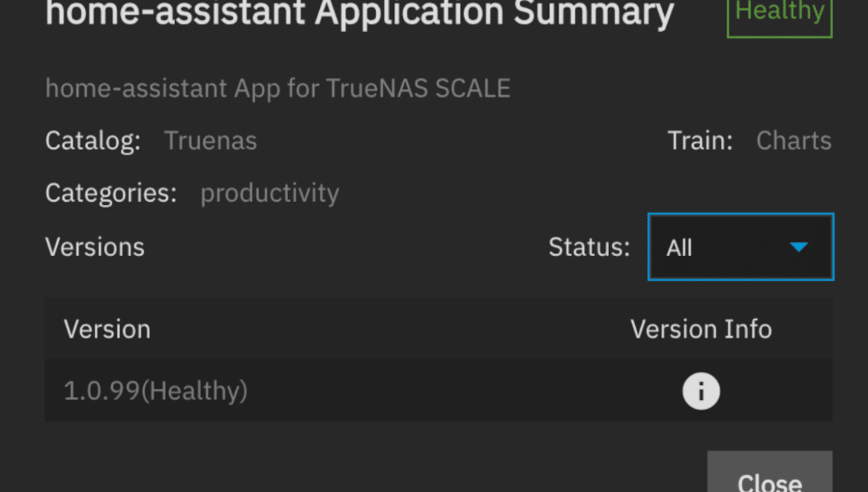Click the green Healthy status badge
The height and width of the screenshot is (492, 868).
point(780,16)
